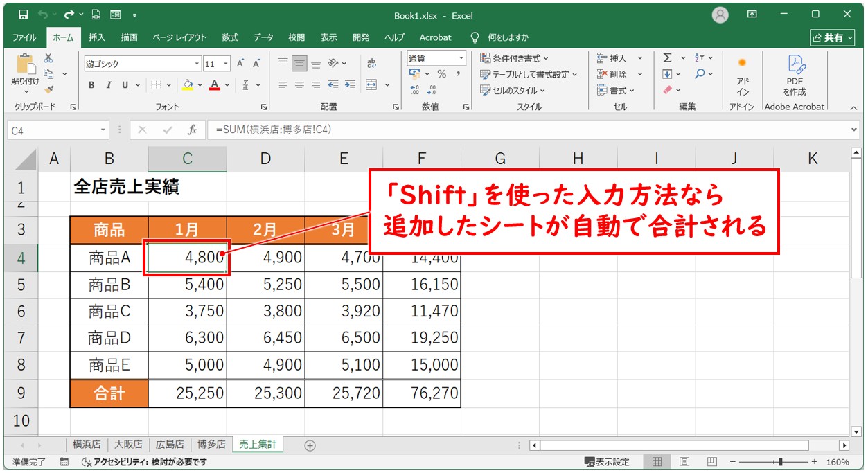
Task: Toggle Italic formatting
Action: pos(108,85)
